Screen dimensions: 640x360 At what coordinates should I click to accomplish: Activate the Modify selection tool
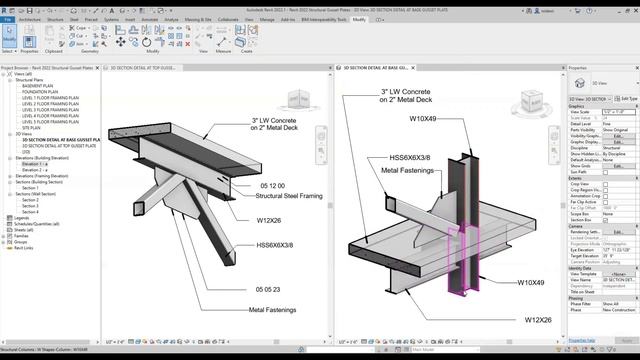(x=9, y=35)
